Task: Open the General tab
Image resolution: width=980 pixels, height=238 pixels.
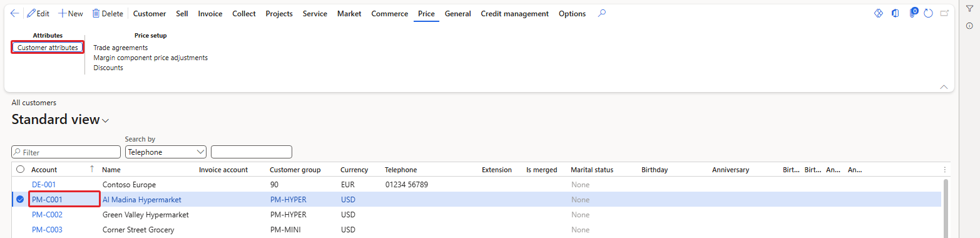Action: 457,13
